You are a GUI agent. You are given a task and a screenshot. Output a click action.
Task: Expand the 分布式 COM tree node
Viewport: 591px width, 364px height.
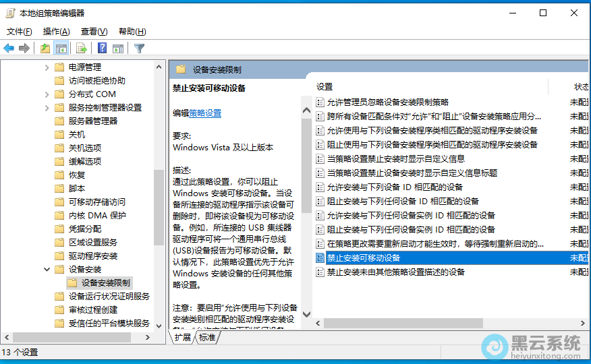coord(47,94)
